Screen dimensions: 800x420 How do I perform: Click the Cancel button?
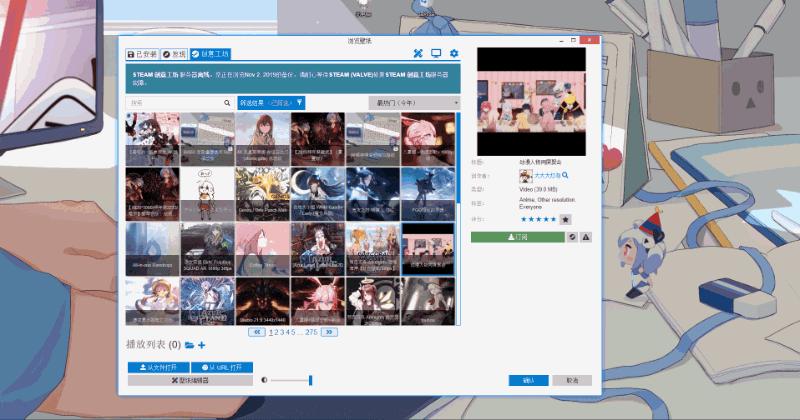tap(572, 381)
